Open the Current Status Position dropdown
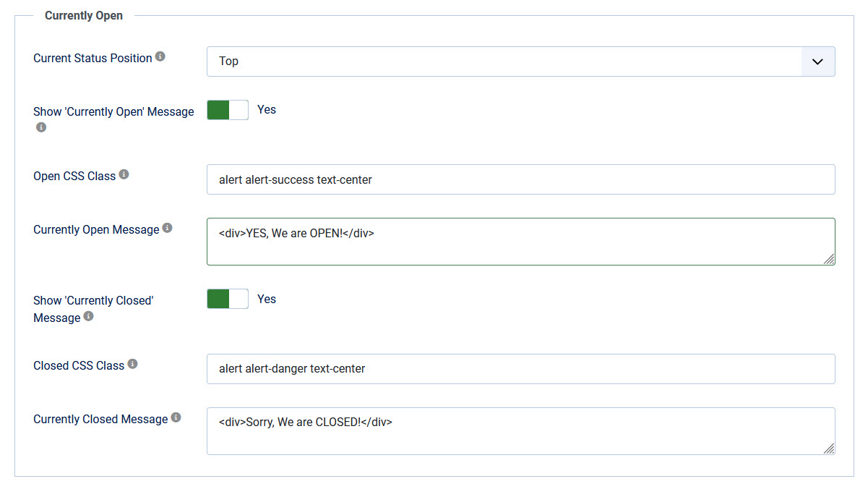 click(x=520, y=61)
